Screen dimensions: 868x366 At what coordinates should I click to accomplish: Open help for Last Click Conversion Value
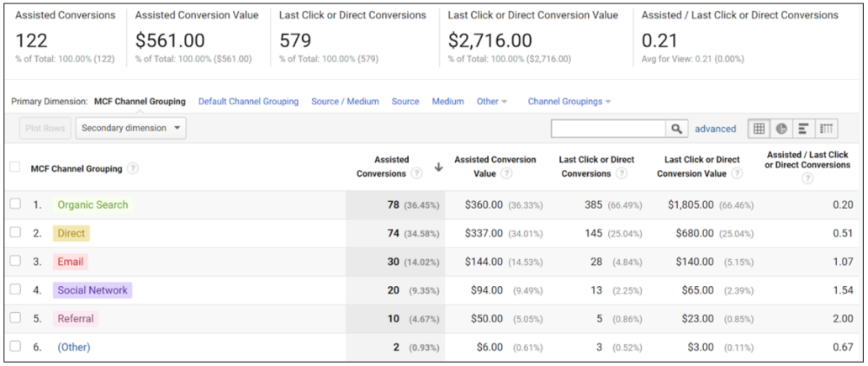[737, 173]
